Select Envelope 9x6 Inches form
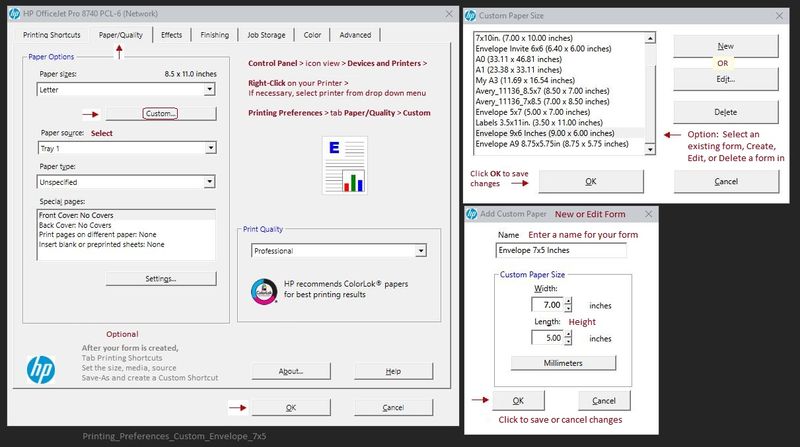This screenshot has height=447, width=800. (559, 133)
